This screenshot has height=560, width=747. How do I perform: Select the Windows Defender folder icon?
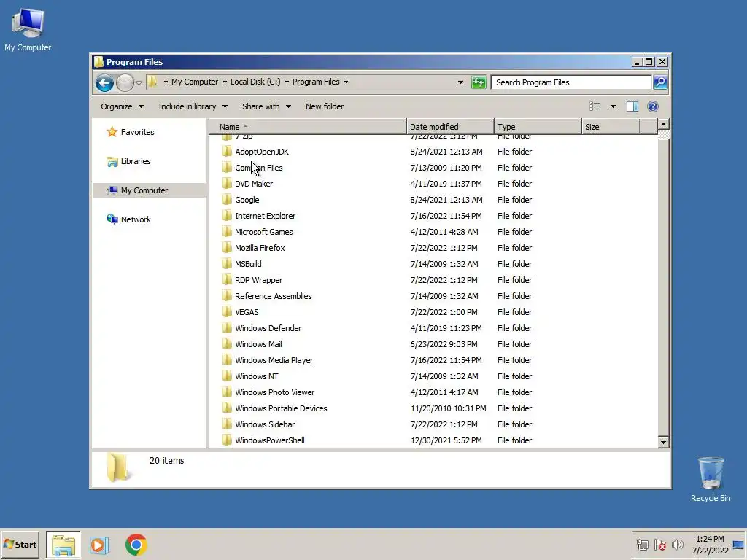tap(227, 328)
